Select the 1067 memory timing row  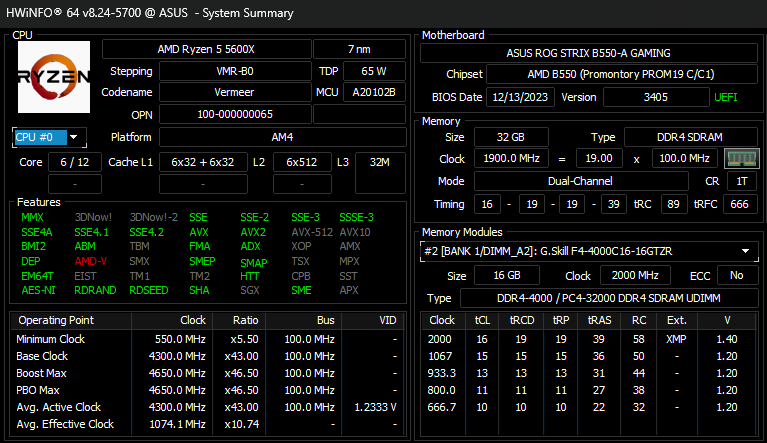[x=589, y=356]
